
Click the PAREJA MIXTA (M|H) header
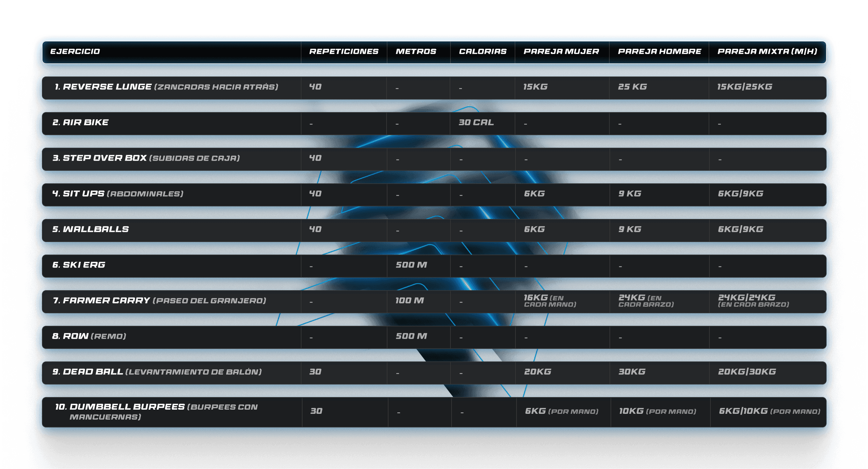point(767,52)
